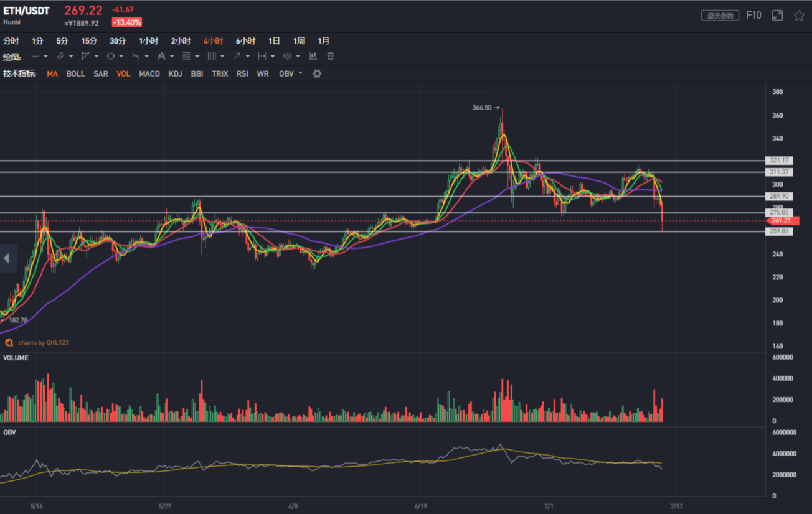Open dropdown next to triangle tool
Screen dimensions: 812x514
coord(97,57)
